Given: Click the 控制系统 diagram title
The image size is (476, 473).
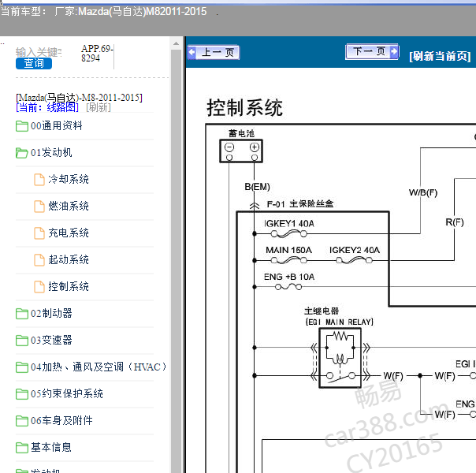Looking at the screenshot, I should pyautogui.click(x=244, y=107).
